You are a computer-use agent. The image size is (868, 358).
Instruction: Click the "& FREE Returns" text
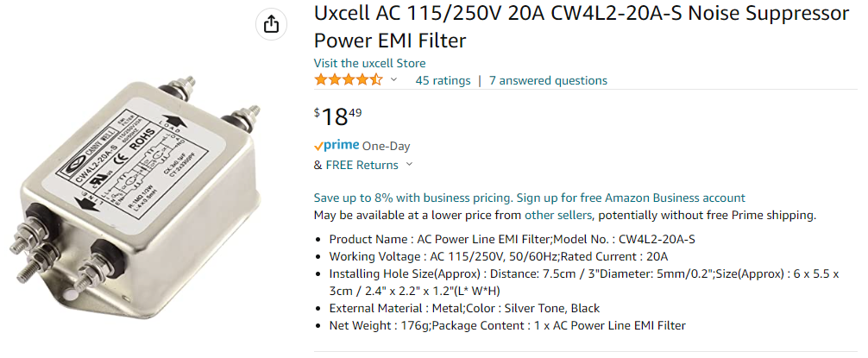tap(355, 165)
